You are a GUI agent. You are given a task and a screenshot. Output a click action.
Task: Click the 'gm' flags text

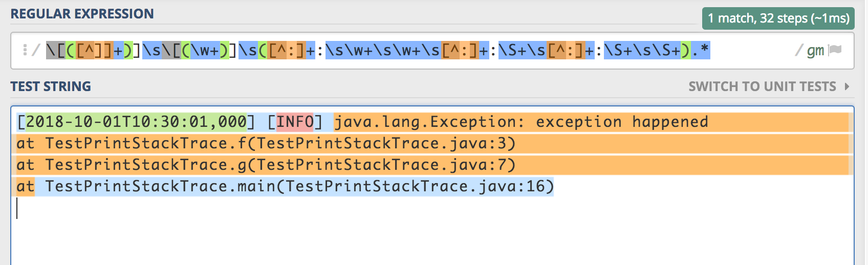(815, 51)
